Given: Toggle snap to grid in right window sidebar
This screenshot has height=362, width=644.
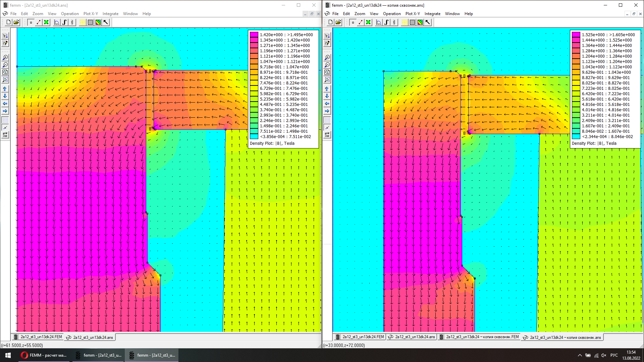Looking at the screenshot, I should [327, 127].
